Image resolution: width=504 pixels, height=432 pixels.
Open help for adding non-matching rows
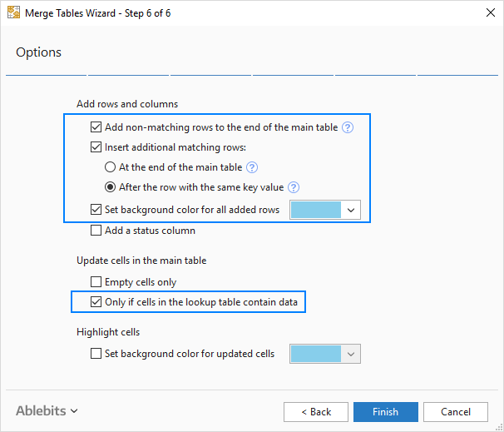[x=348, y=127]
